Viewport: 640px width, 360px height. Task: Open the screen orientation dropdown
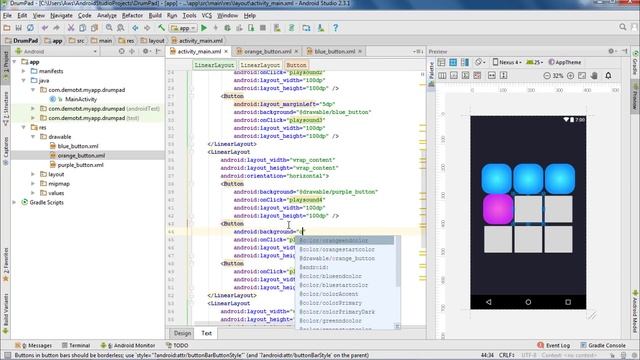point(480,62)
